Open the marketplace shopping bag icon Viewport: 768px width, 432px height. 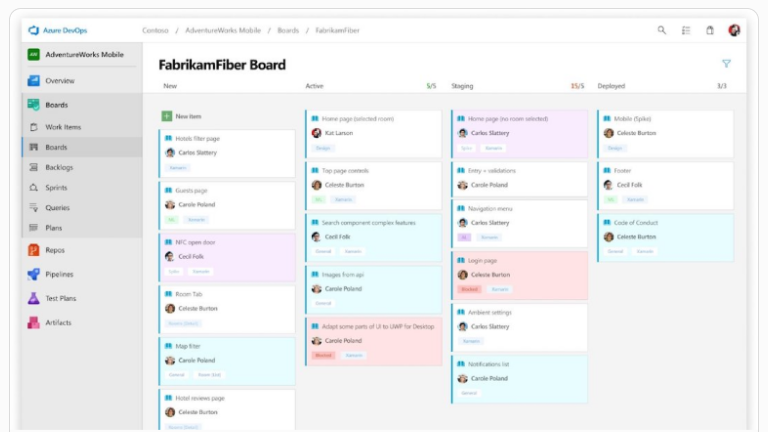point(710,30)
